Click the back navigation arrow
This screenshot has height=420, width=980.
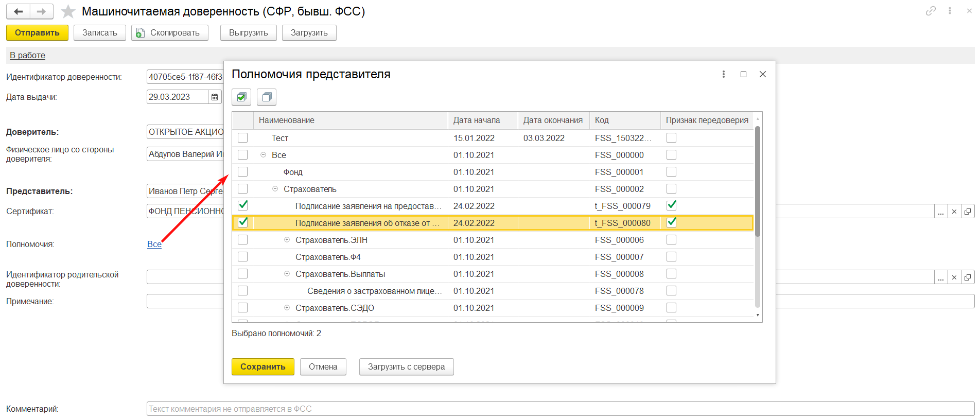[19, 11]
